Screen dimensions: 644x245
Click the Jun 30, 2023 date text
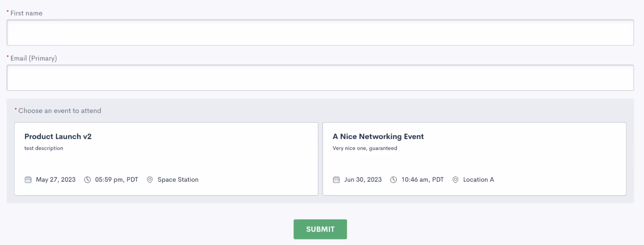[x=363, y=180]
